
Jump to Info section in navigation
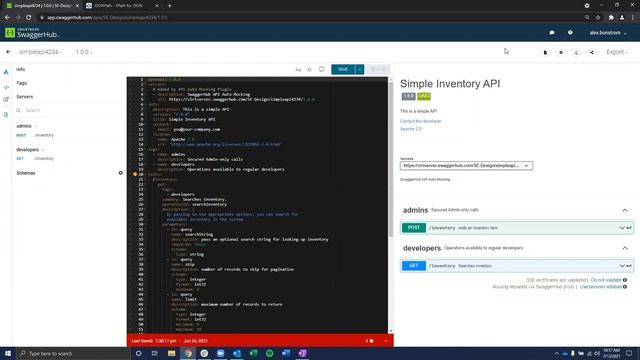coord(21,69)
